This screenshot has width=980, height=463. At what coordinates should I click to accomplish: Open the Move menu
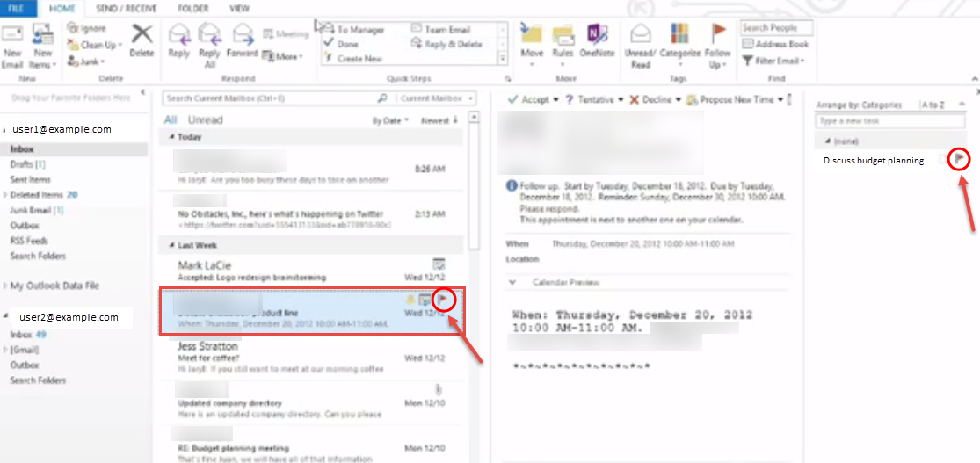[532, 47]
